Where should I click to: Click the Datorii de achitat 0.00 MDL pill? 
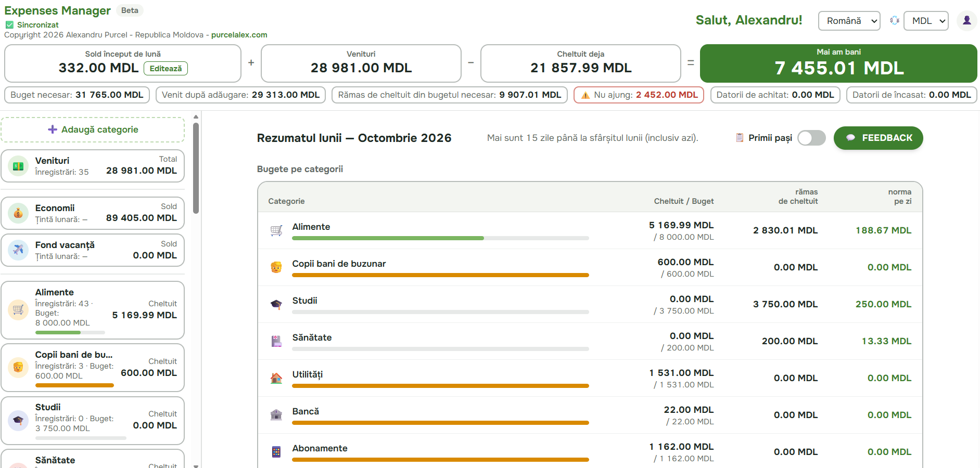(775, 95)
